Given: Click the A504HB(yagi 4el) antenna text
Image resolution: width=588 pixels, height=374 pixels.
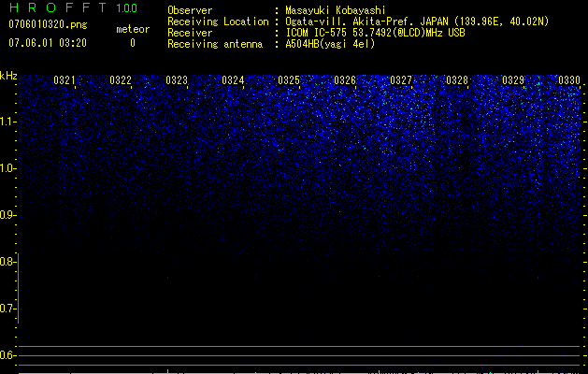Looking at the screenshot, I should click(x=330, y=44).
